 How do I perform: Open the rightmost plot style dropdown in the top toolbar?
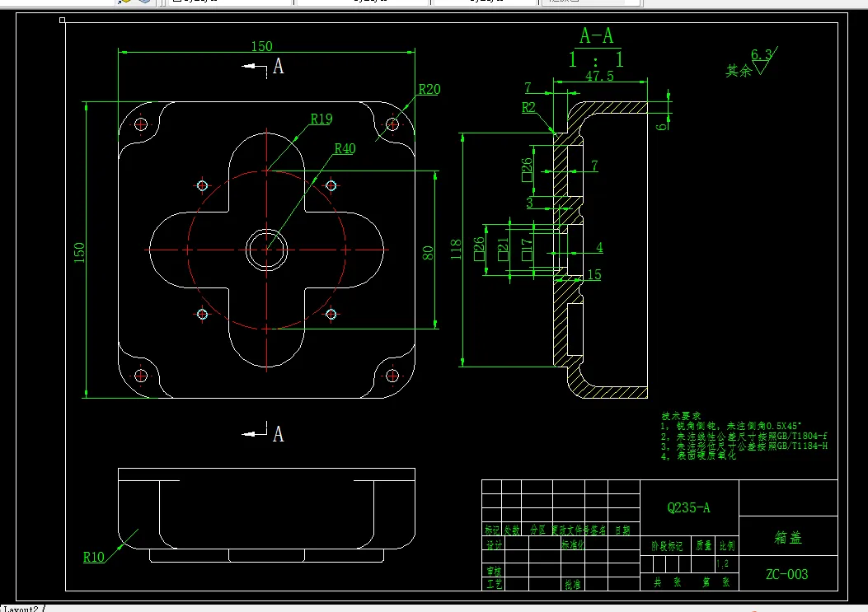[591, 2]
